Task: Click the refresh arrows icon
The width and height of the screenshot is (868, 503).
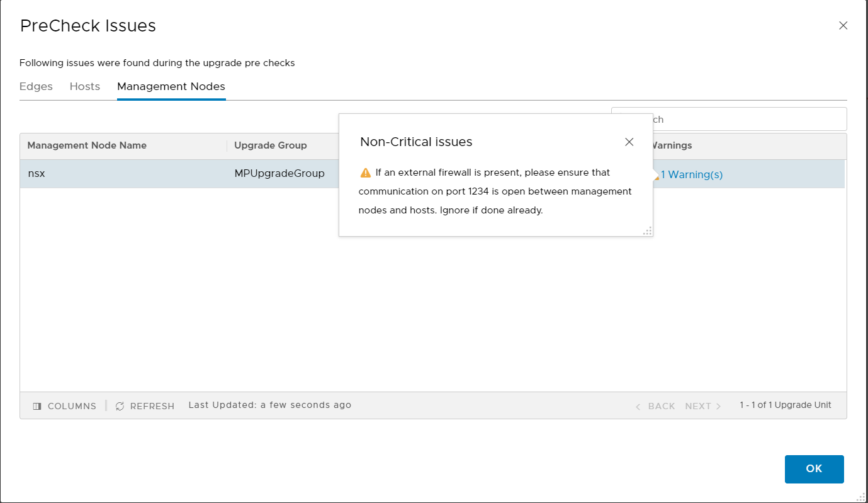Action: click(120, 406)
